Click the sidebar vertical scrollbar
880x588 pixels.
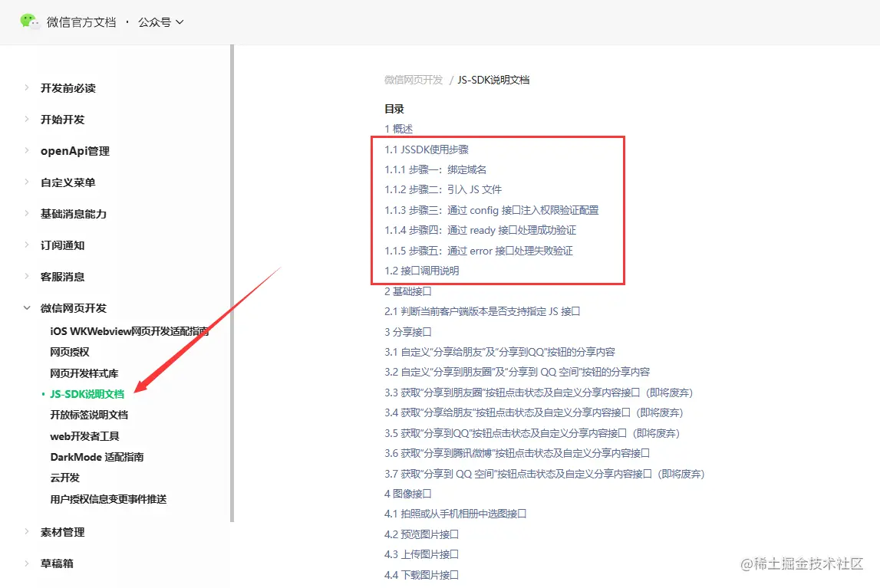click(232, 283)
